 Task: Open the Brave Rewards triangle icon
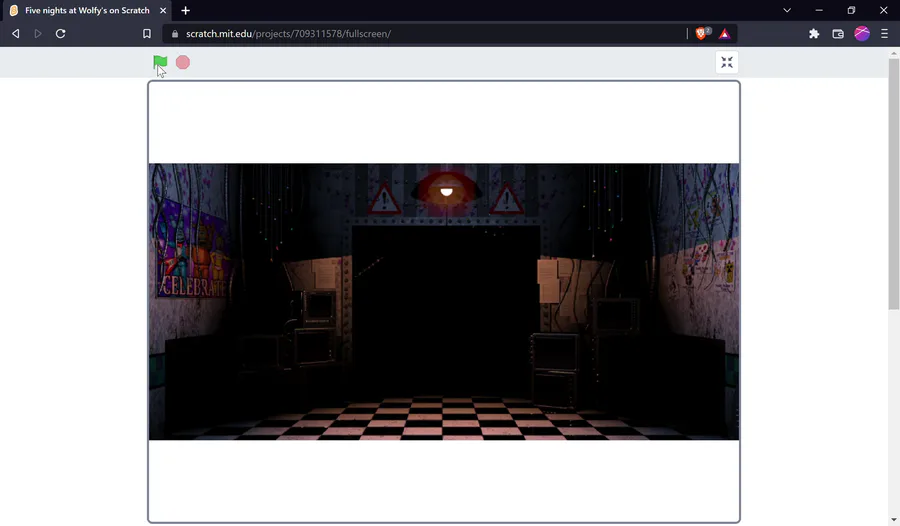pyautogui.click(x=724, y=34)
